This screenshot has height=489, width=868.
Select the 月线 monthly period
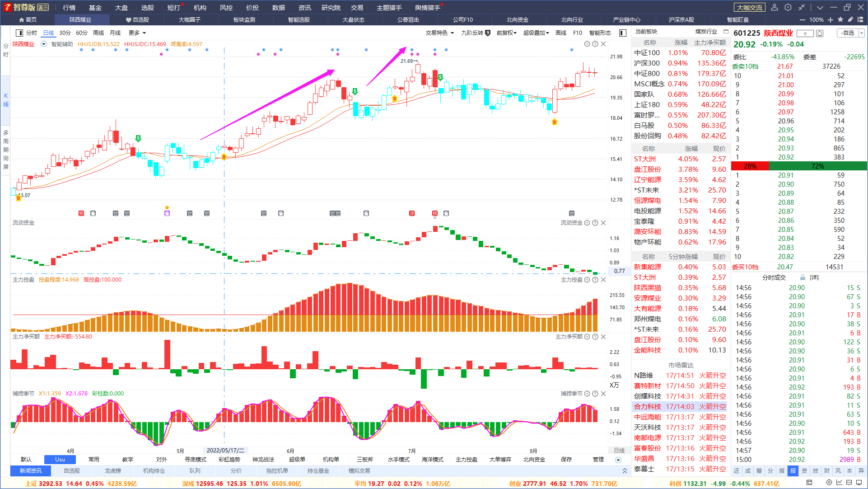tap(115, 33)
